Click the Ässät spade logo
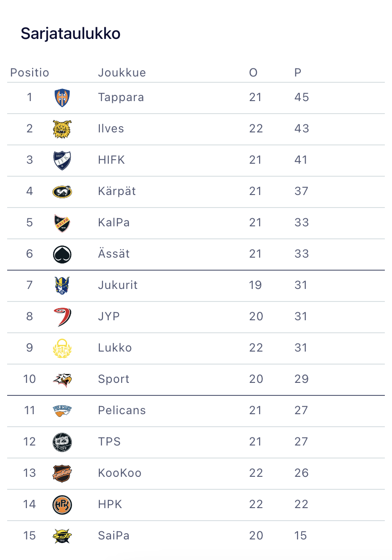Screen dimensions: 392x560 coord(62,254)
